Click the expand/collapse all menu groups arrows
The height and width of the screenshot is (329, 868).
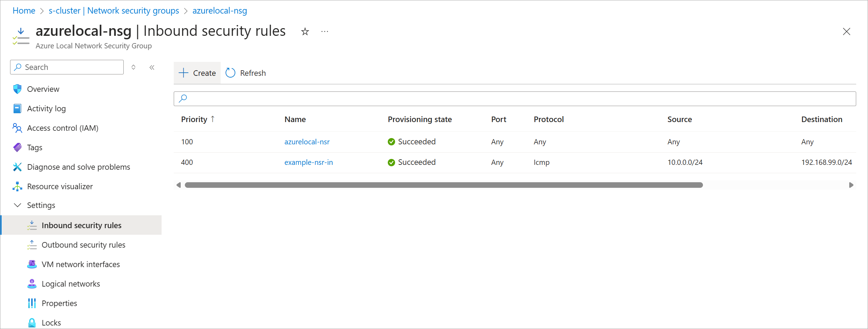(133, 67)
